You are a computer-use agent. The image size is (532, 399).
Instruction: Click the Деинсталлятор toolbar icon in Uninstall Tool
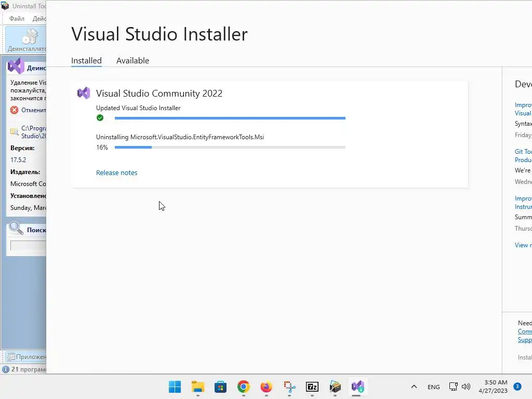26,39
